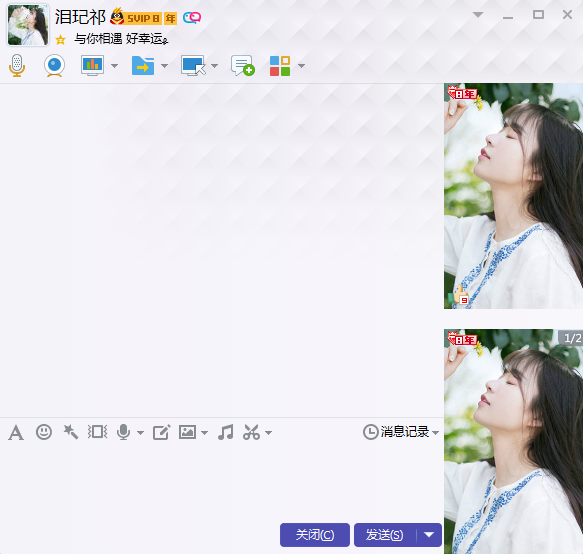Expand the screenshot scissors dropdown arrow
583x554 pixels.
(x=269, y=433)
